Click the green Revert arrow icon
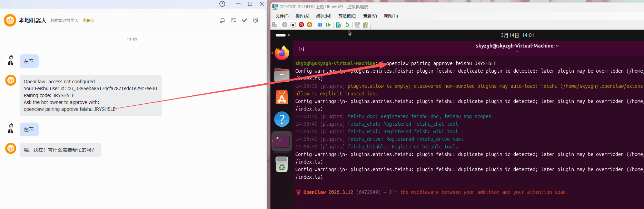The width and height of the screenshot is (644, 209). pyautogui.click(x=347, y=25)
